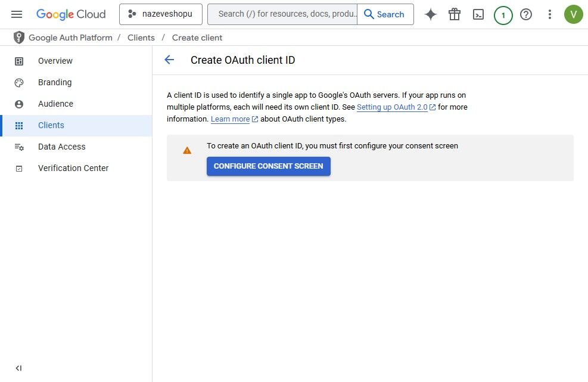This screenshot has width=588, height=382.
Task: Open the nazeveshopu project picker
Action: pyautogui.click(x=160, y=14)
